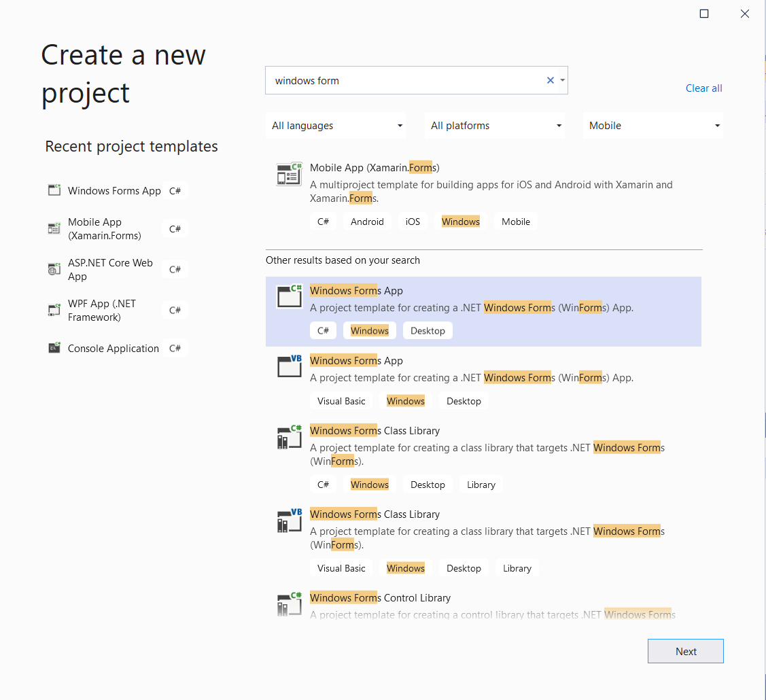Select recent template ASP.NET Core Web App
The image size is (766, 700).
point(110,270)
